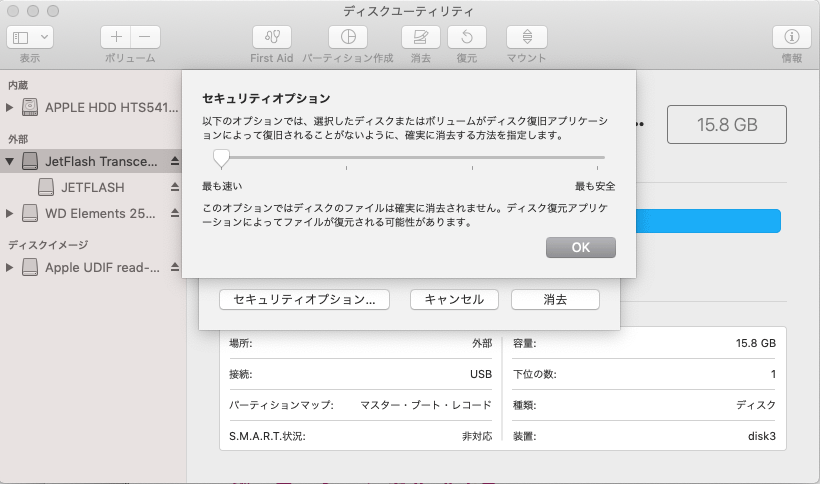The width and height of the screenshot is (820, 484).
Task: Run First Aid from toolbar
Action: 272,37
